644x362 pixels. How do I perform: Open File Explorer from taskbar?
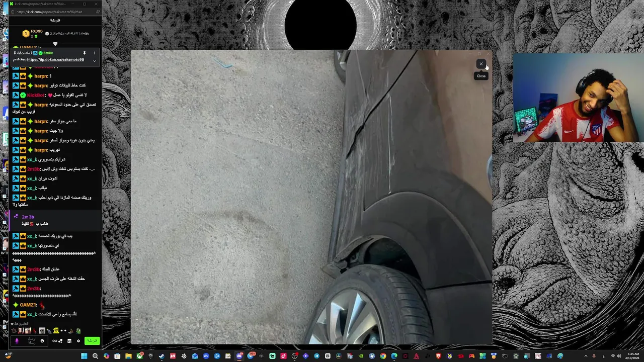[x=128, y=356]
